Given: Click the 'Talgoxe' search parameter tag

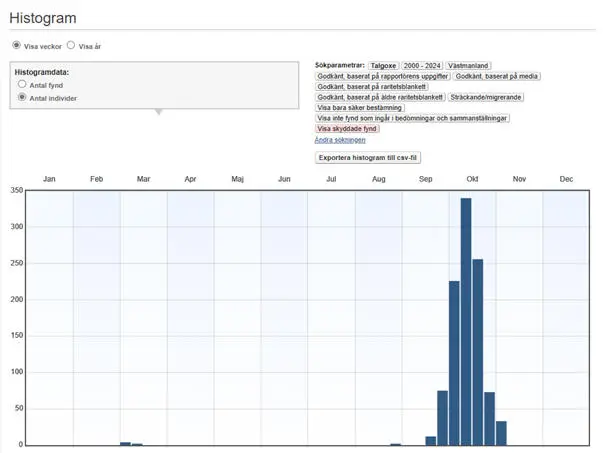Looking at the screenshot, I should click(x=383, y=65).
